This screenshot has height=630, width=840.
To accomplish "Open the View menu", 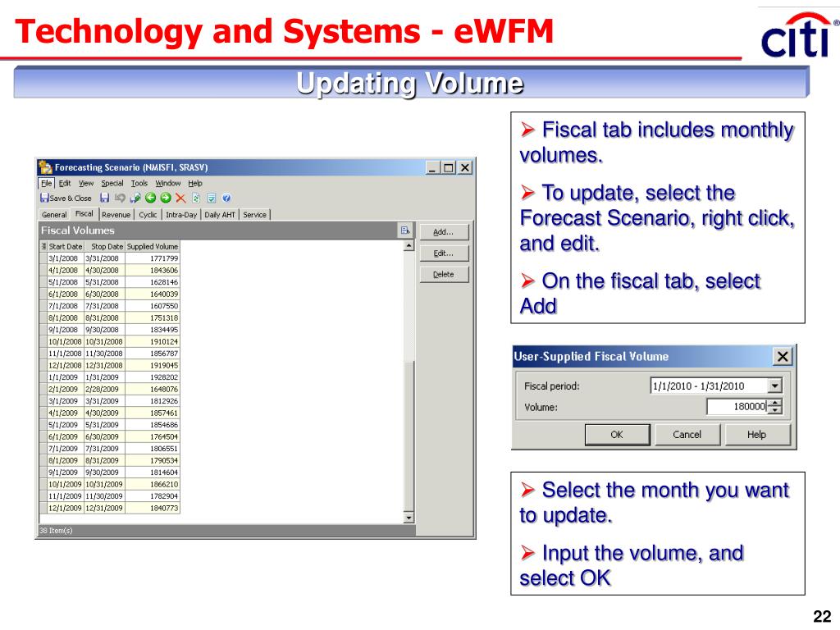I will 86,183.
